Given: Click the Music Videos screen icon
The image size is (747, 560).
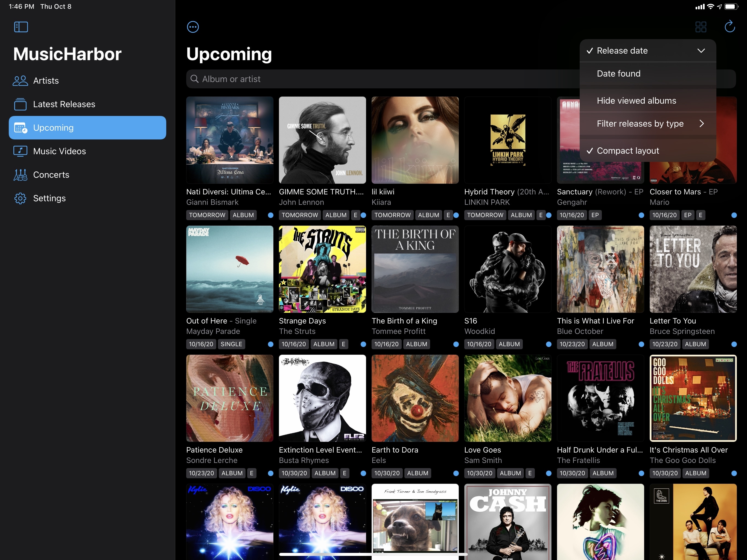Looking at the screenshot, I should click(20, 151).
